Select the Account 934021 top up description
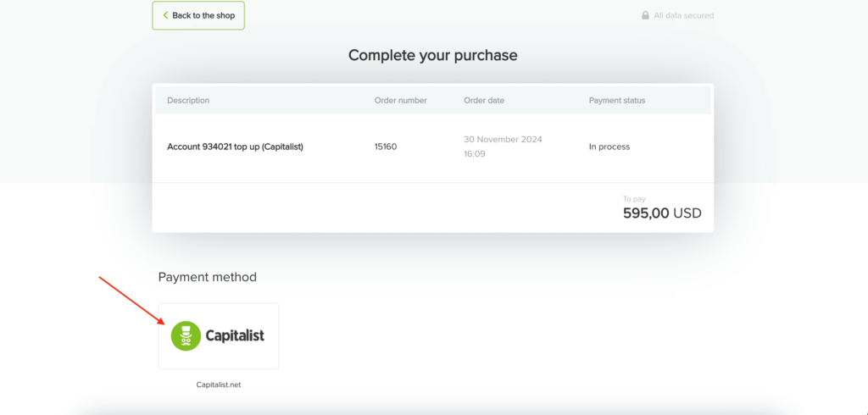The image size is (868, 415). click(236, 147)
